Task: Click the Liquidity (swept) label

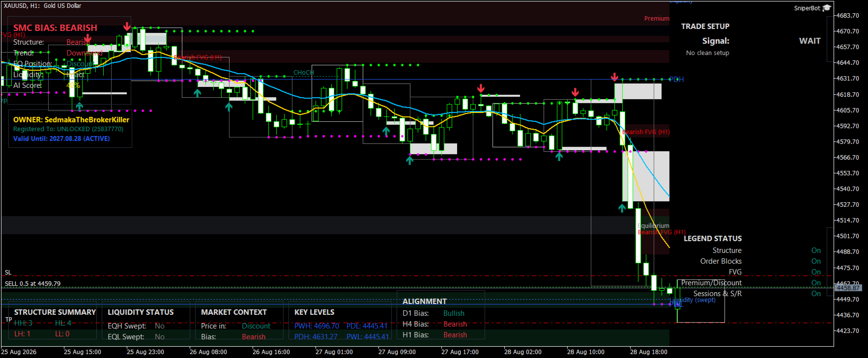Action: coord(692,300)
